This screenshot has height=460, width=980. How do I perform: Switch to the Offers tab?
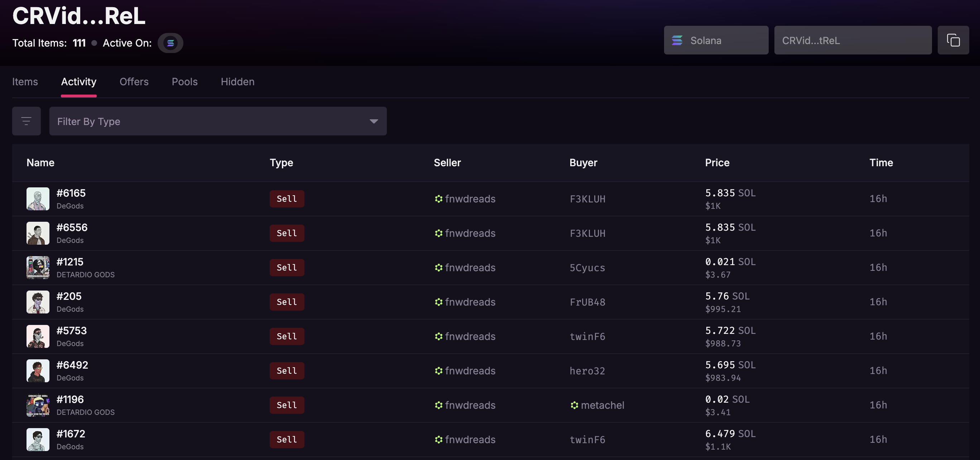click(134, 81)
